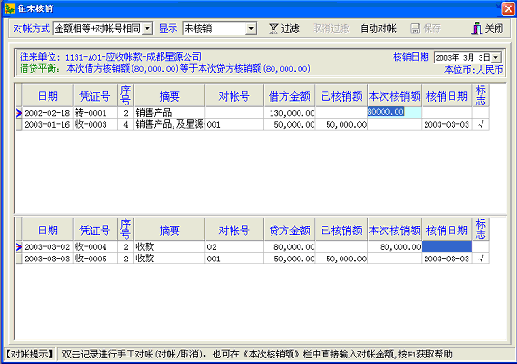Click the 借贷平衡 status message text
Viewport: 517px width, 364px height.
tap(165, 69)
